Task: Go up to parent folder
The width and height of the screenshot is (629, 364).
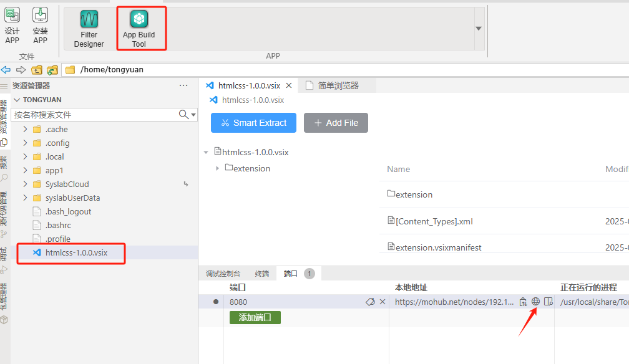Action: (x=36, y=70)
